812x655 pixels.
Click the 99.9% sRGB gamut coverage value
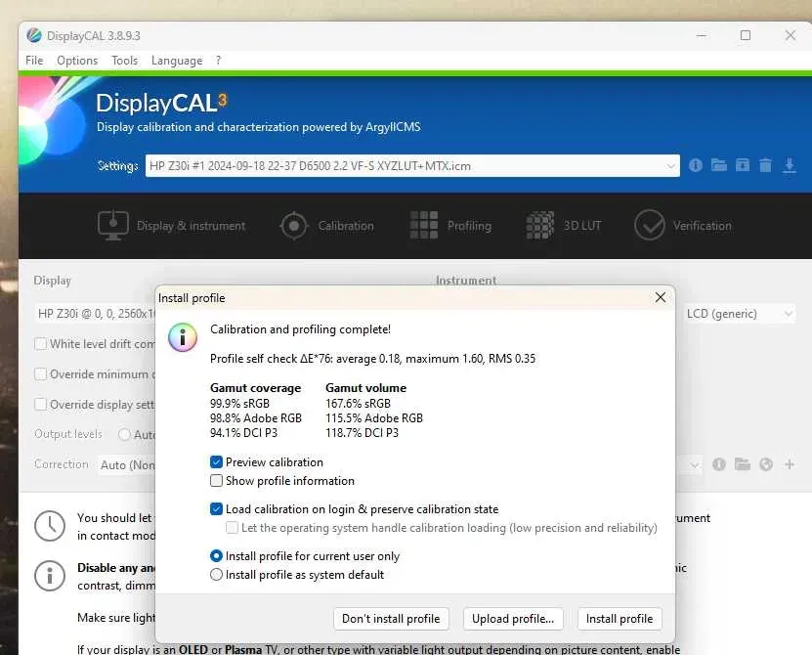click(x=239, y=403)
